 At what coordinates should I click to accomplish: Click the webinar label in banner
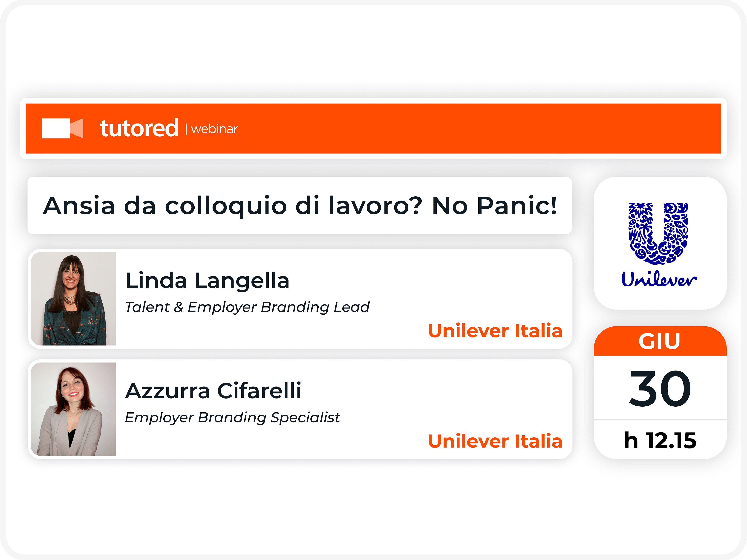coord(214,129)
